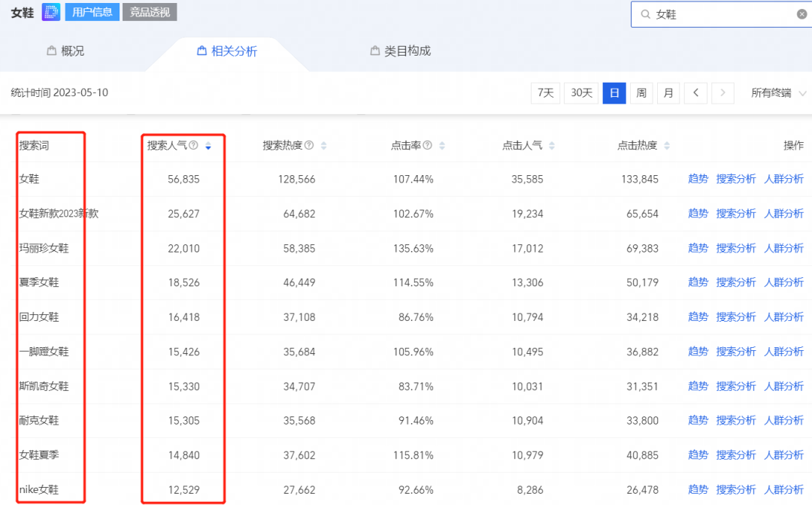Image resolution: width=812 pixels, height=505 pixels.
Task: Select the 7天 time range
Action: tap(545, 93)
